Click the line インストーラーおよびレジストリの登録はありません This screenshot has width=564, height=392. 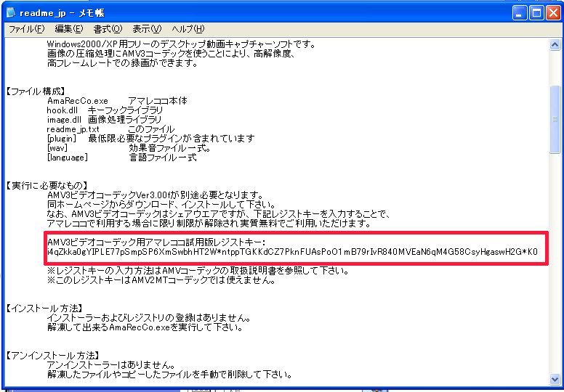[x=149, y=318]
